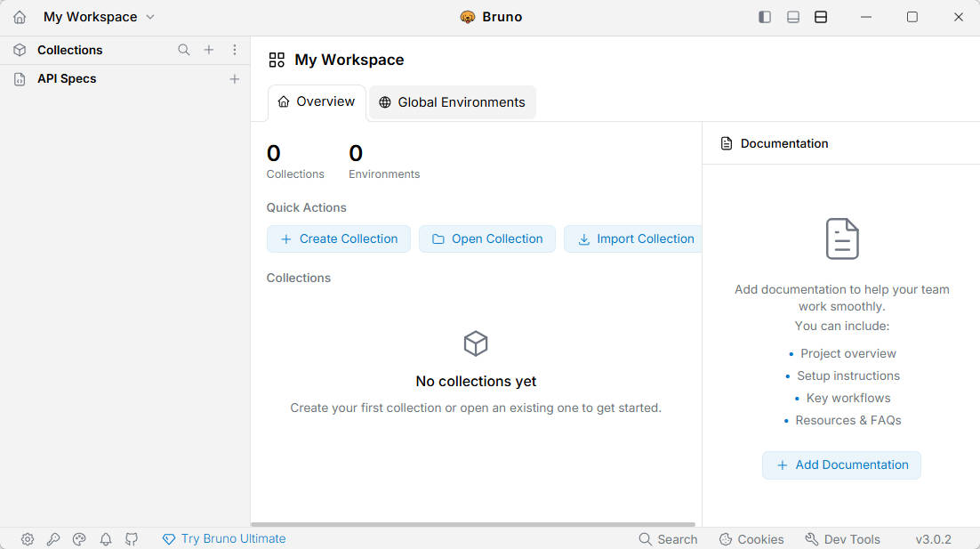This screenshot has height=549, width=980.
Task: Click the "No collections yet" heading
Action: pyautogui.click(x=476, y=382)
